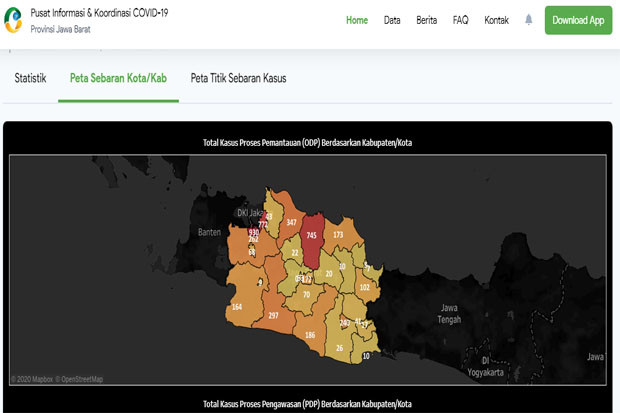Screen dimensions: 620x413
Task: Click the Download App button
Action: click(578, 20)
